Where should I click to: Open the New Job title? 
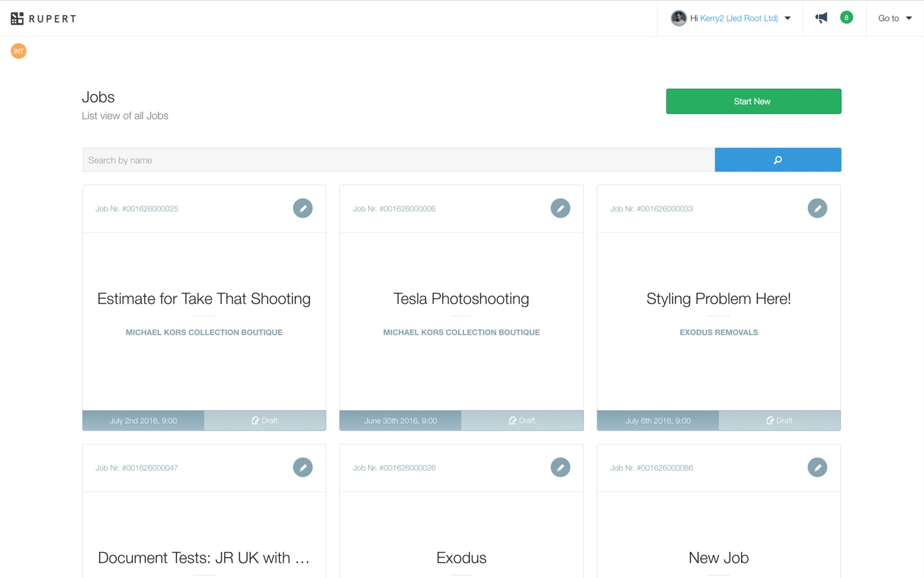click(718, 558)
